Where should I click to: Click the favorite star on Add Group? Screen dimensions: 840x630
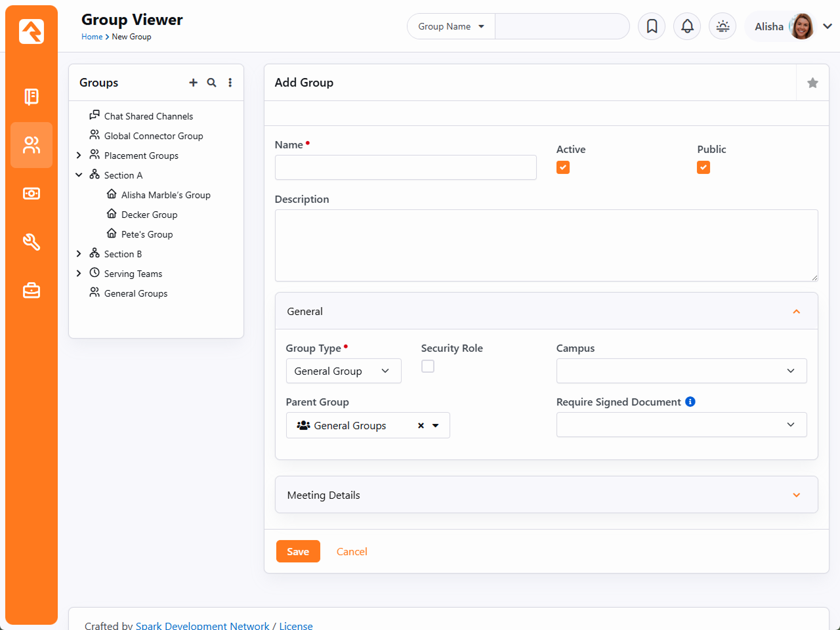(x=812, y=83)
